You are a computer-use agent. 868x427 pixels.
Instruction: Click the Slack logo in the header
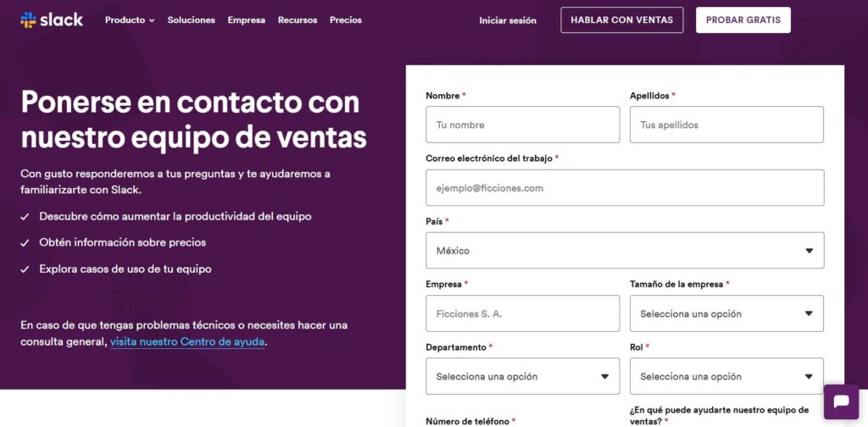coord(52,20)
